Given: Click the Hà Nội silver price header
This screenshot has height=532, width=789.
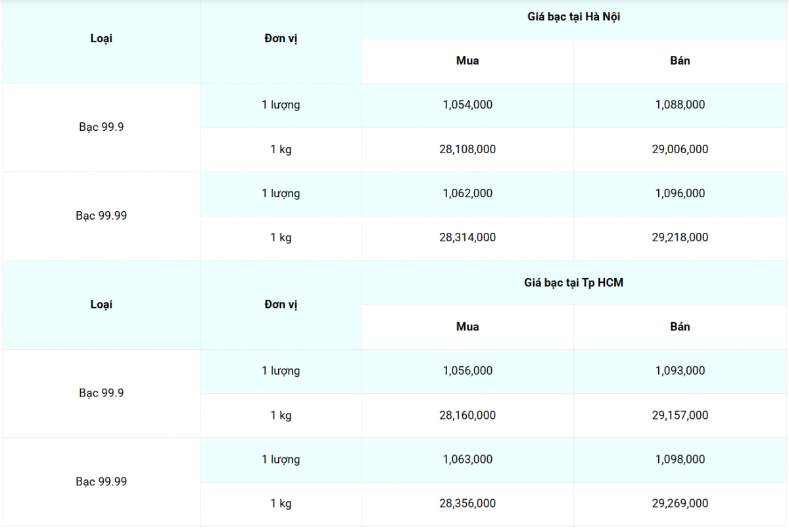Looking at the screenshot, I should coord(572,17).
